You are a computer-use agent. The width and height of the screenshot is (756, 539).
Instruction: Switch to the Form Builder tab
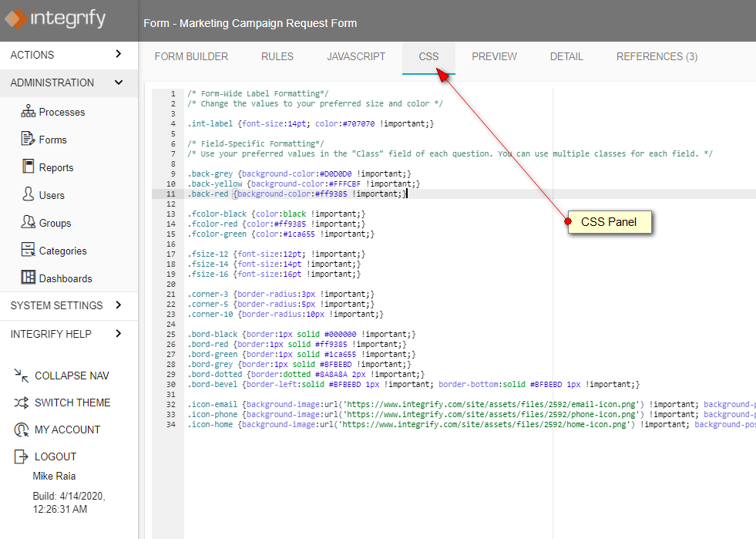point(191,56)
